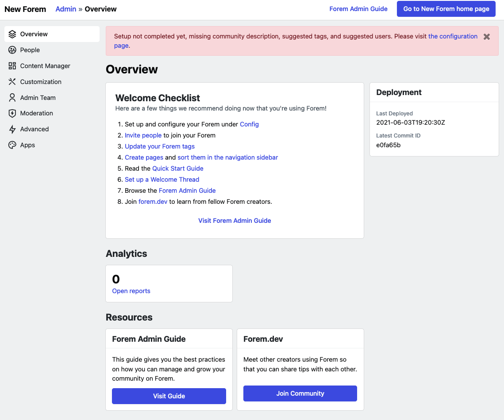504x420 pixels.
Task: Click the Advanced lightning bolt icon
Action: (12, 129)
